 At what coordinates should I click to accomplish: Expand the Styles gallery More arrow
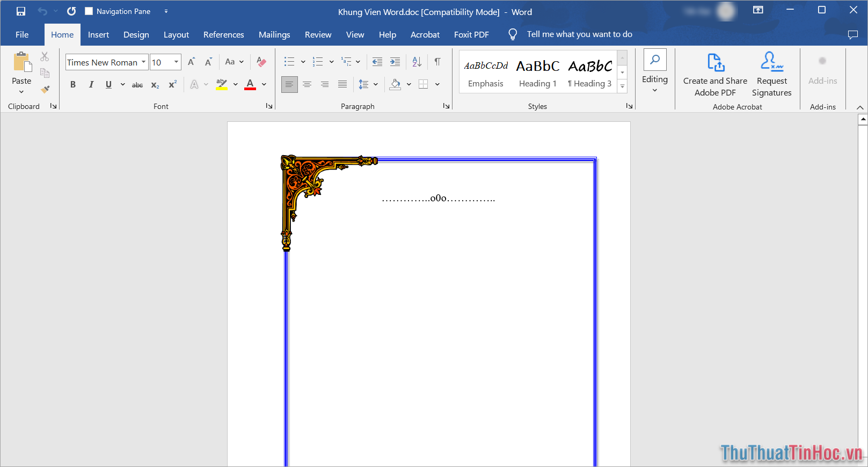[623, 86]
